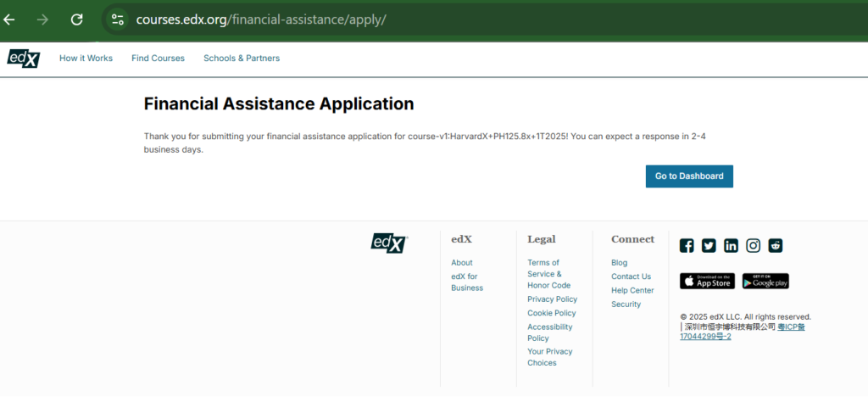
Task: Click the footer edX column heading
Action: point(462,239)
